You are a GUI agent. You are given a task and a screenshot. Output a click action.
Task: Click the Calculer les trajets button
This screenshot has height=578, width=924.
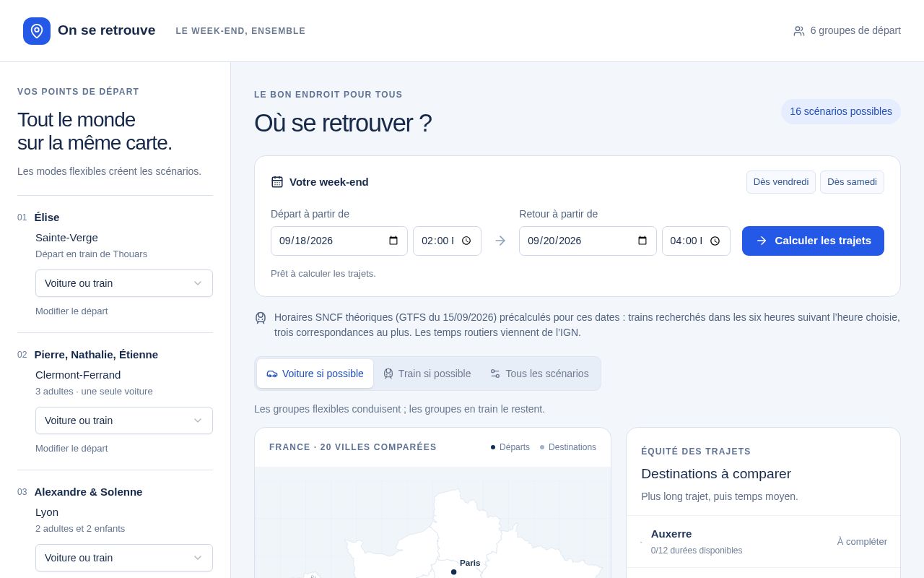[813, 241]
